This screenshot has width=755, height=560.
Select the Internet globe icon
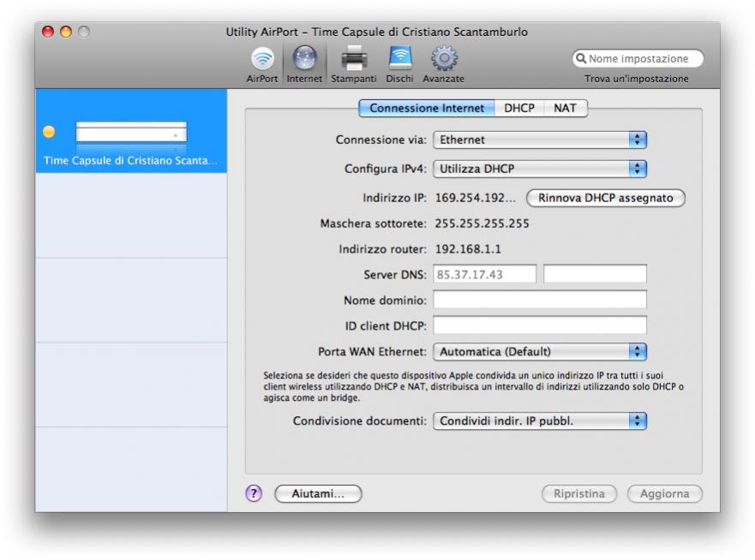pos(304,64)
